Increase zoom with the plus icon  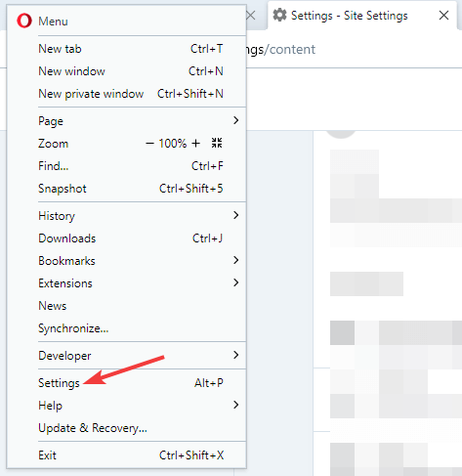coord(195,144)
